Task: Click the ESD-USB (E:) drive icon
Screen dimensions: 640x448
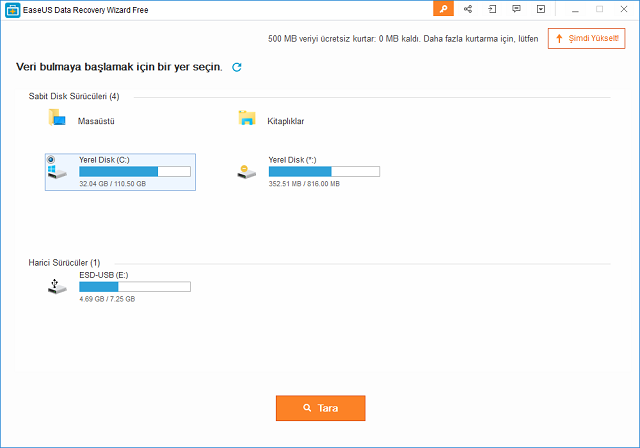Action: (57, 287)
